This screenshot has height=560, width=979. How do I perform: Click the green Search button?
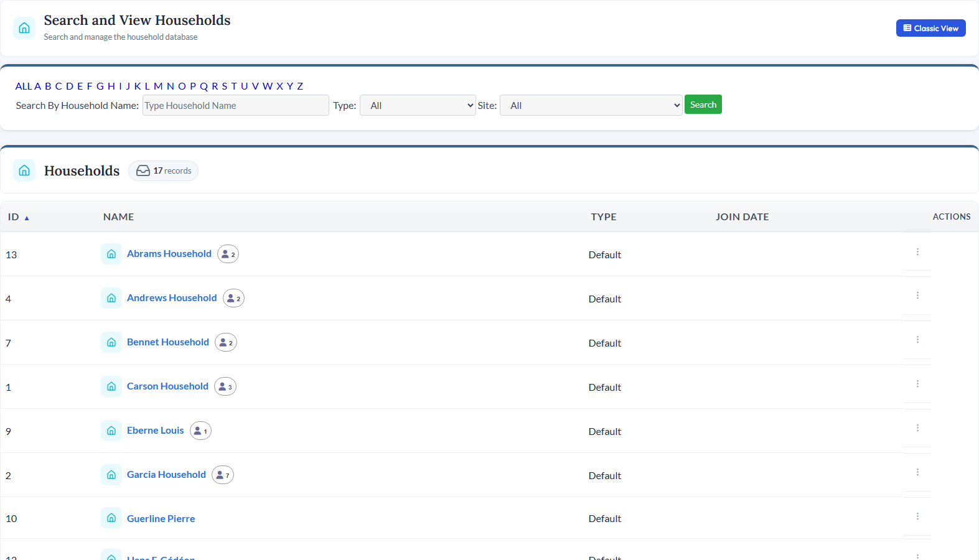703,105
